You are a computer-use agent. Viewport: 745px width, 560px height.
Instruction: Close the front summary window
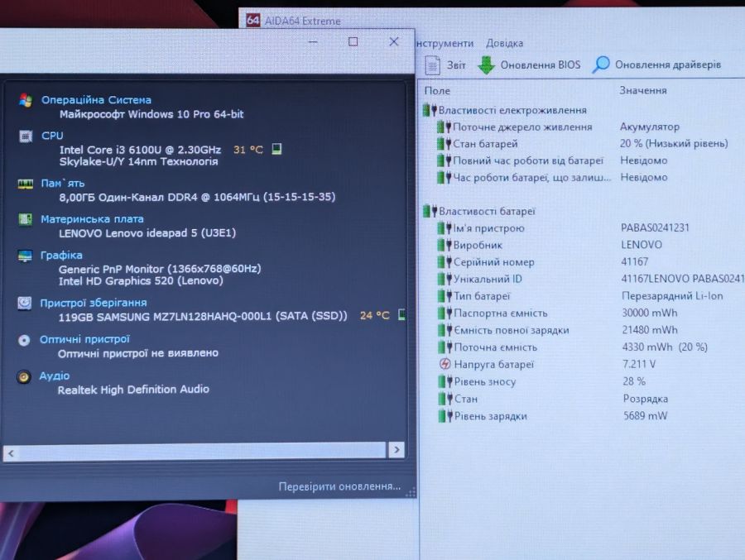(x=394, y=42)
